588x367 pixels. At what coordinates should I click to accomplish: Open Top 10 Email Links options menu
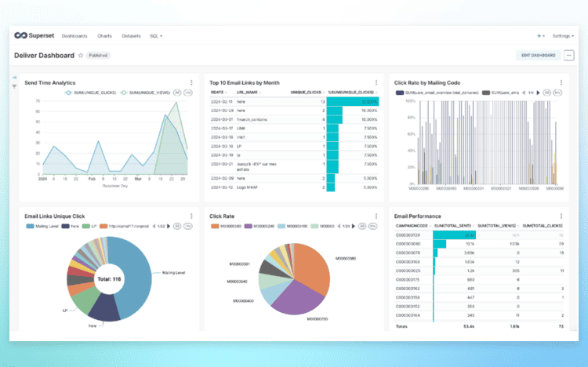coord(376,82)
